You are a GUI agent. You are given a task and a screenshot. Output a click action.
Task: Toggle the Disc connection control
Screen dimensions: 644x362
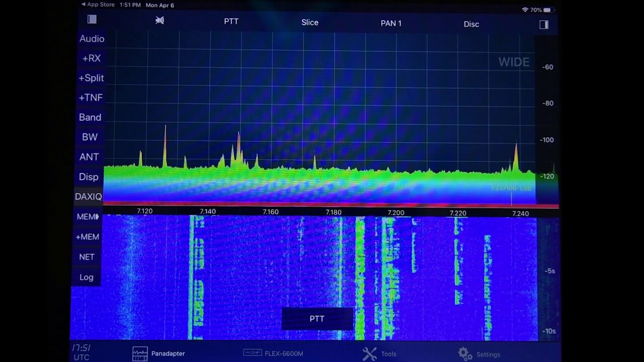[471, 24]
